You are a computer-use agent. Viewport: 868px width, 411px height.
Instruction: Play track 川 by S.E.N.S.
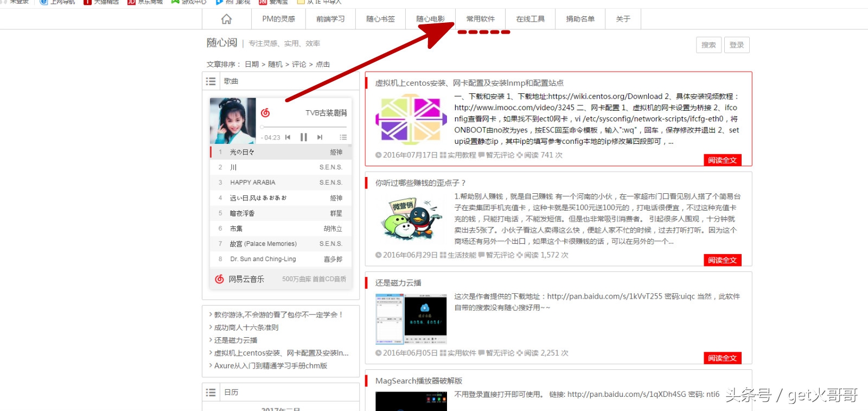[281, 167]
